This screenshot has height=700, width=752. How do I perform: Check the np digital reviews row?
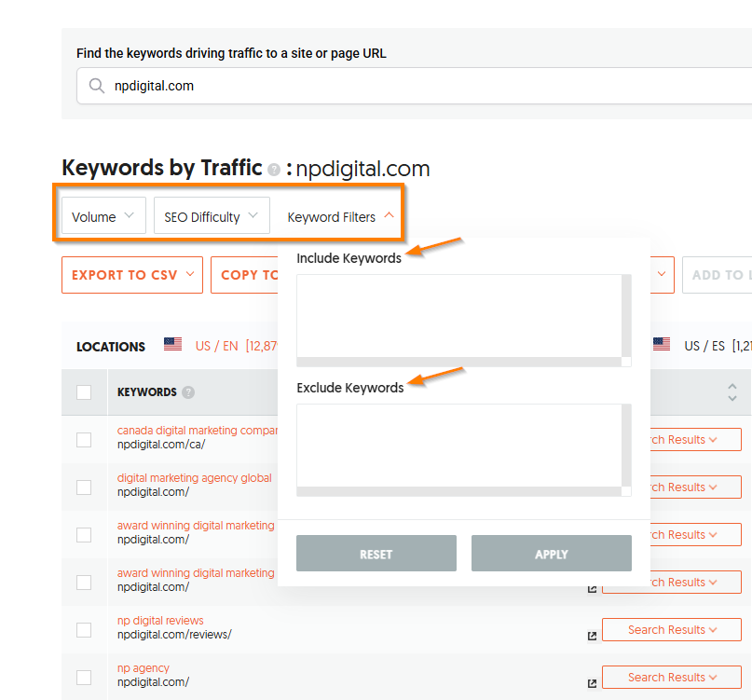point(84,629)
